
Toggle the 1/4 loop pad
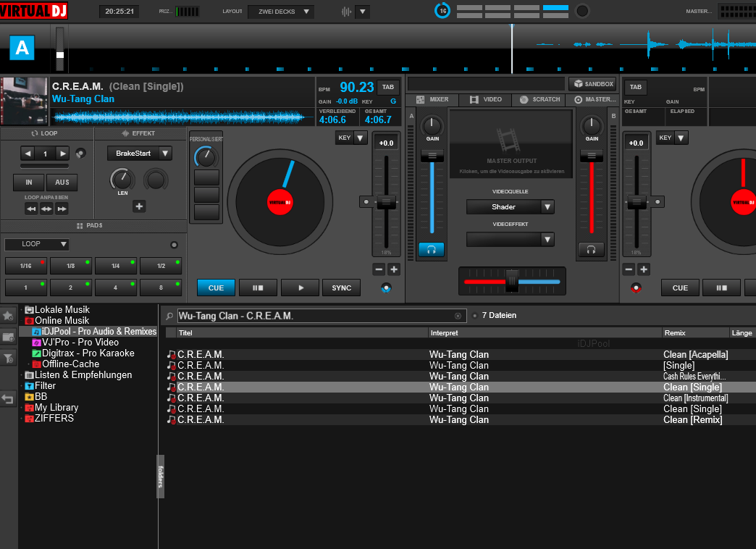116,266
